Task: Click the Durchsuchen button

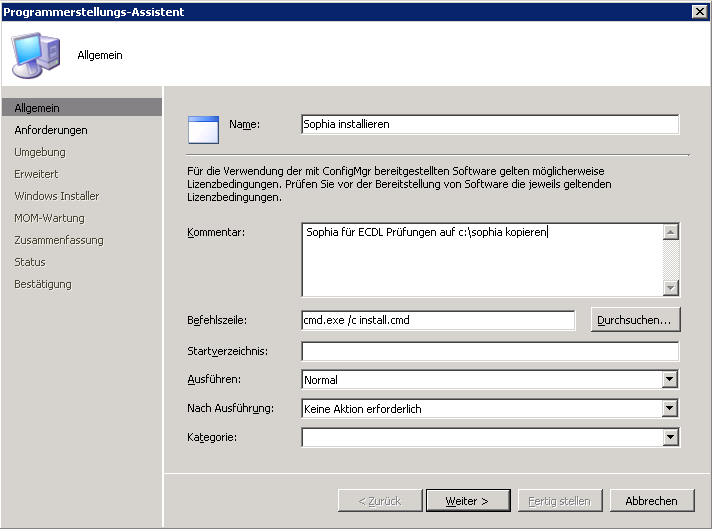Action: [636, 320]
